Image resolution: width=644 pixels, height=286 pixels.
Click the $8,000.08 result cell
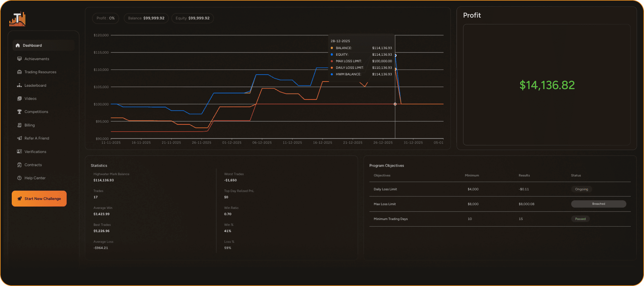click(x=526, y=204)
